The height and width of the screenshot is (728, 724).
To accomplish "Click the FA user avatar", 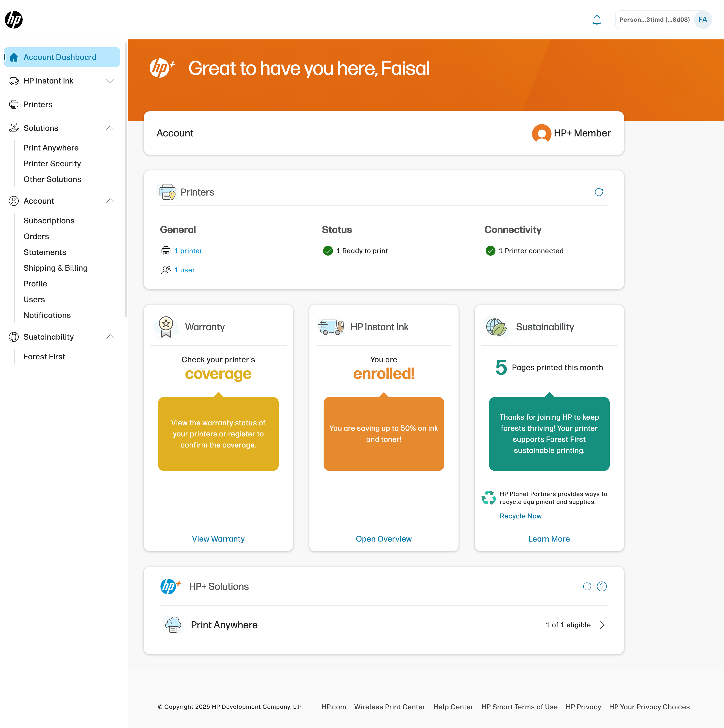I will point(703,20).
